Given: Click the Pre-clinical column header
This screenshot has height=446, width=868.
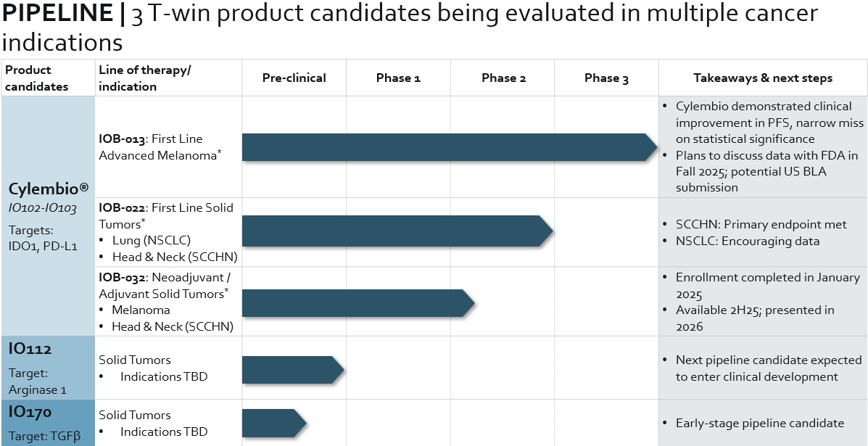Looking at the screenshot, I should pyautogui.click(x=294, y=78).
